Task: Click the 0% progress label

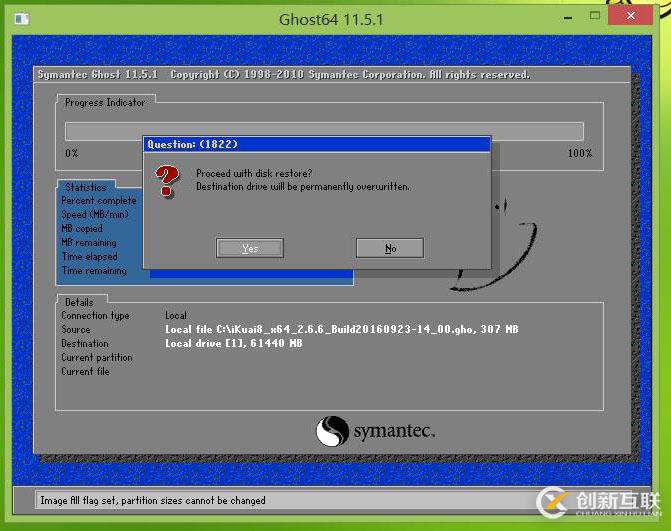Action: tap(72, 153)
